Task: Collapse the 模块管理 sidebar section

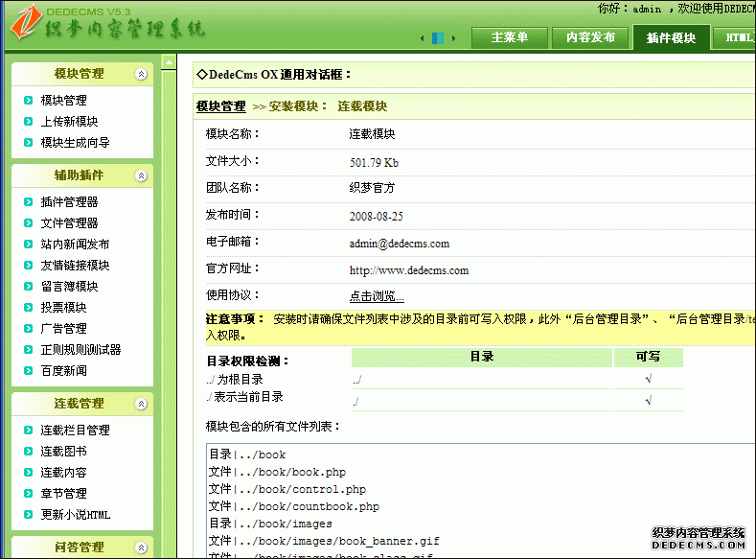Action: click(141, 74)
